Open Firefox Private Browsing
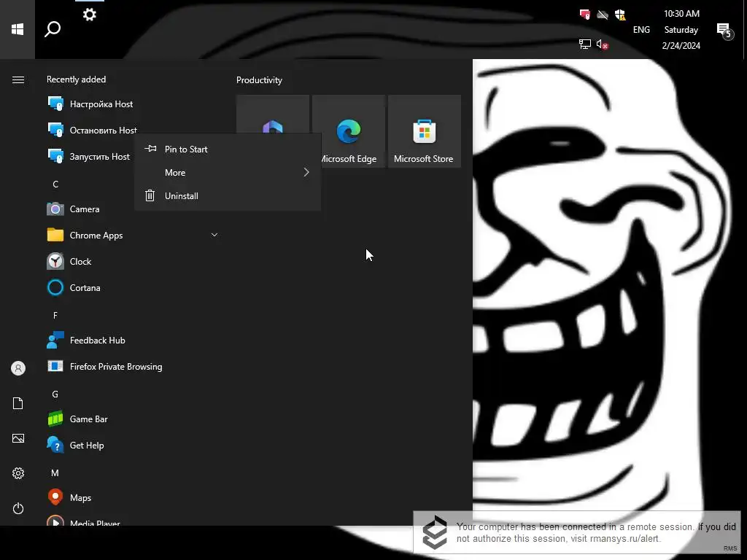Viewport: 747px width, 560px height. [133, 367]
